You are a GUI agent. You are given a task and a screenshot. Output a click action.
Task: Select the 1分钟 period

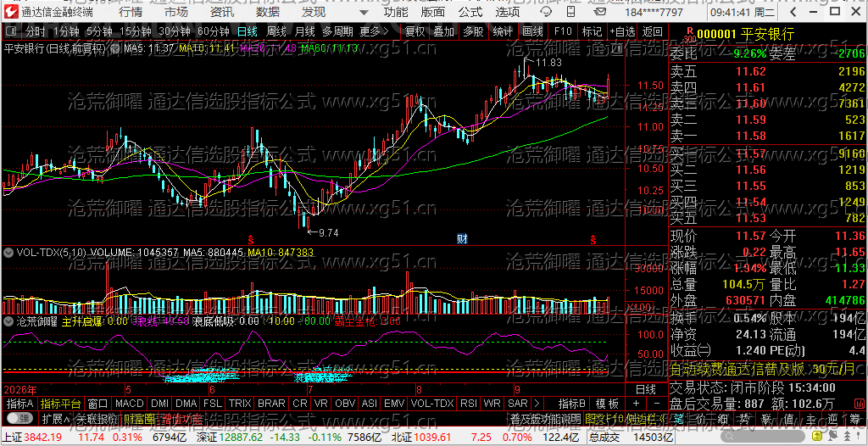[66, 31]
